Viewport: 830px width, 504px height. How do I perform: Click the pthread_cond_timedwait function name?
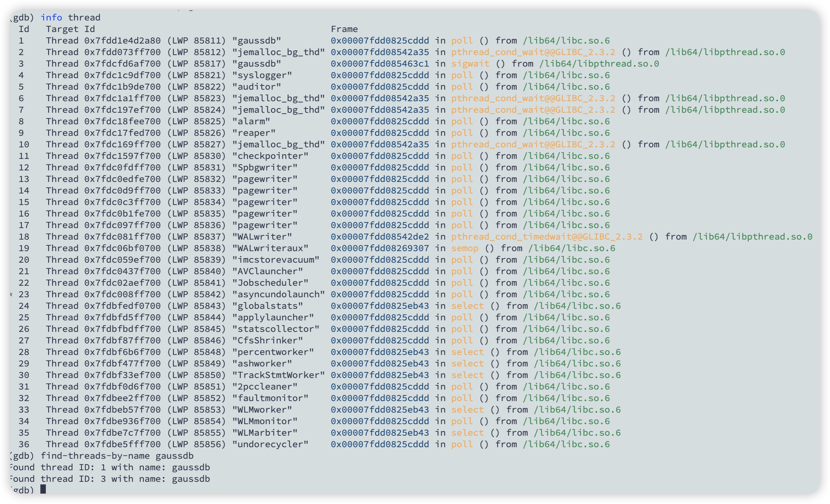pyautogui.click(x=546, y=236)
